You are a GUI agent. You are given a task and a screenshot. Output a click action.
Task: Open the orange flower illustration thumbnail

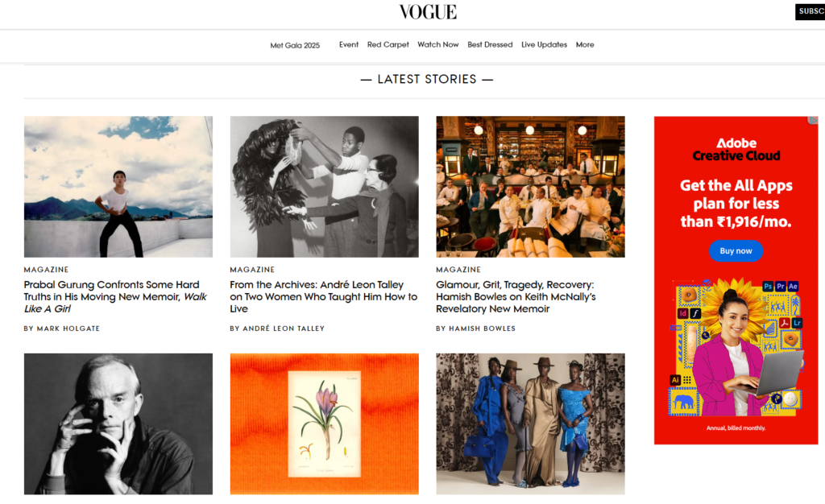click(324, 423)
